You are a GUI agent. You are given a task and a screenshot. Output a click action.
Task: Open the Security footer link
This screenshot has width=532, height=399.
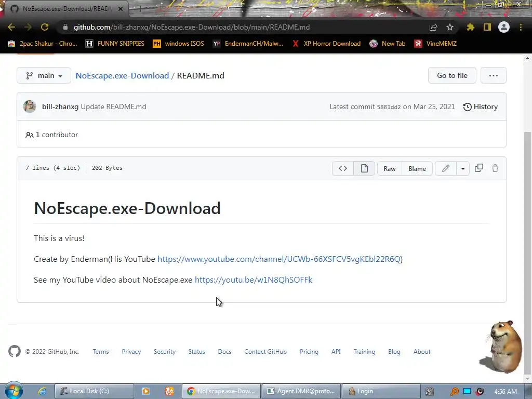coord(165,352)
